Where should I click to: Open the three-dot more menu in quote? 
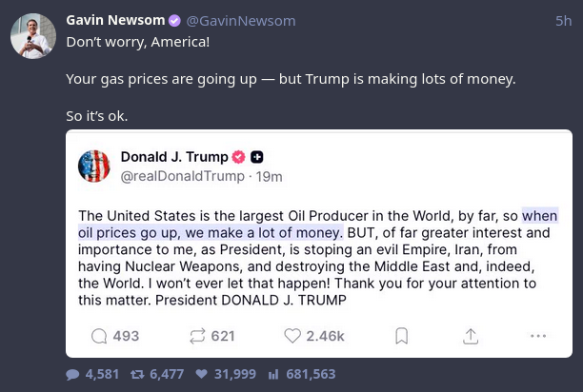tap(538, 336)
